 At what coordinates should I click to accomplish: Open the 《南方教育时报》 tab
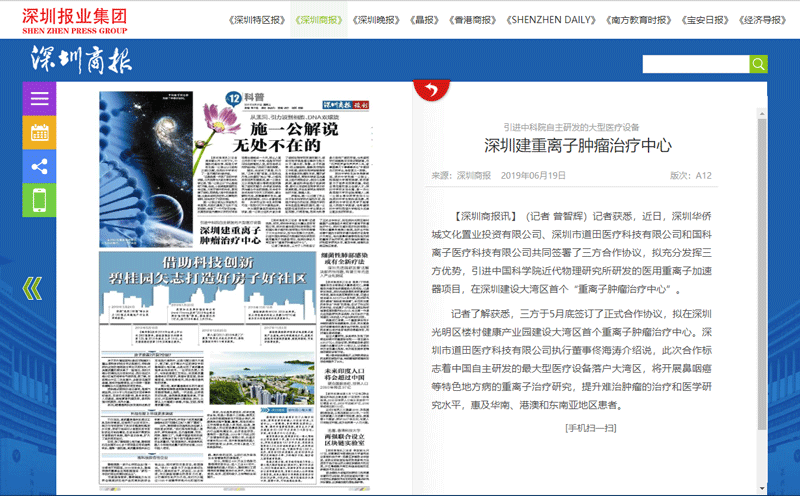point(638,20)
